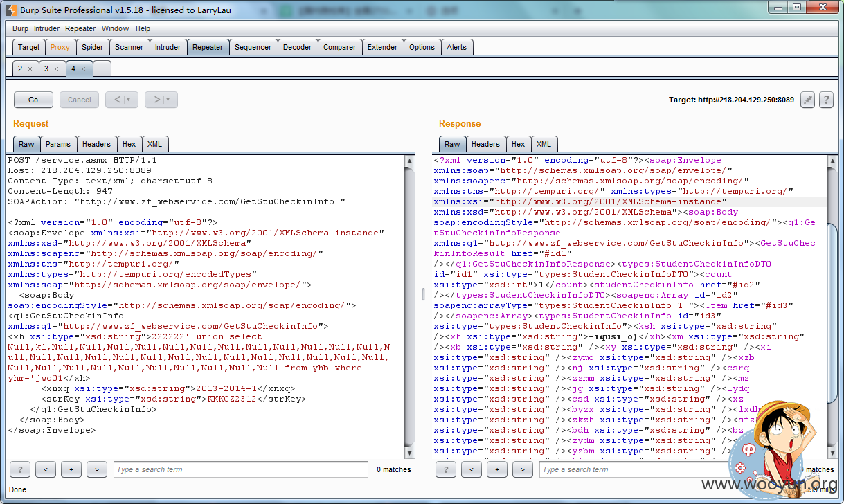Switch to the Alerts tab
Viewport: 844px width, 504px height.
(x=456, y=47)
